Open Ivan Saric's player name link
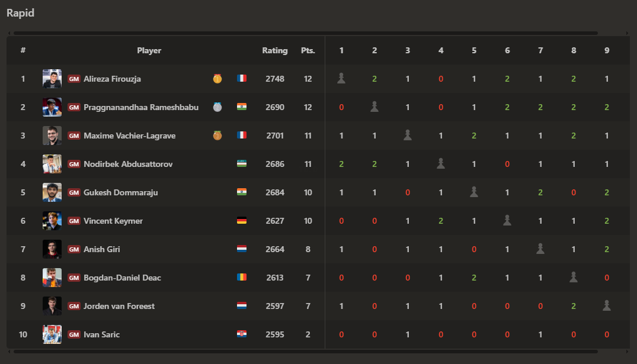 point(101,335)
